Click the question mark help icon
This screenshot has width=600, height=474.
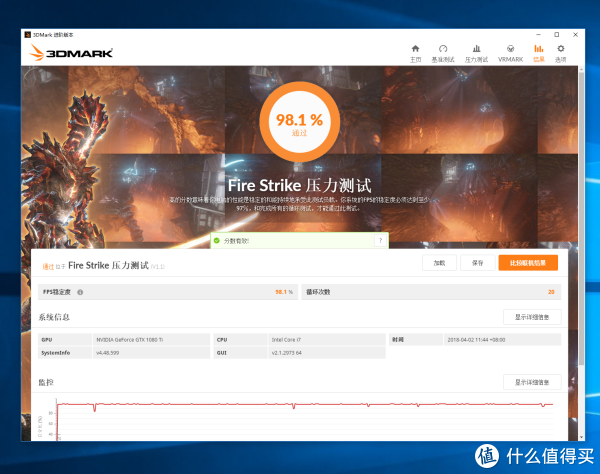380,241
